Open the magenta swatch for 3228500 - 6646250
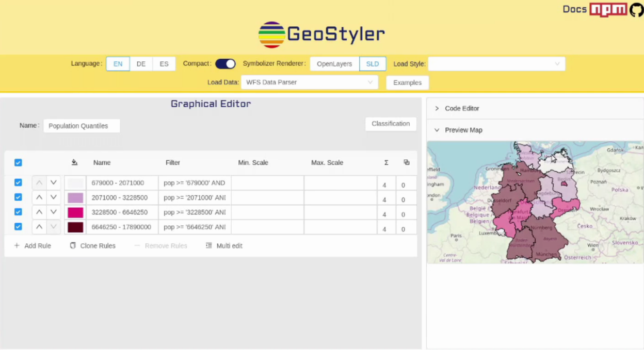 [75, 212]
